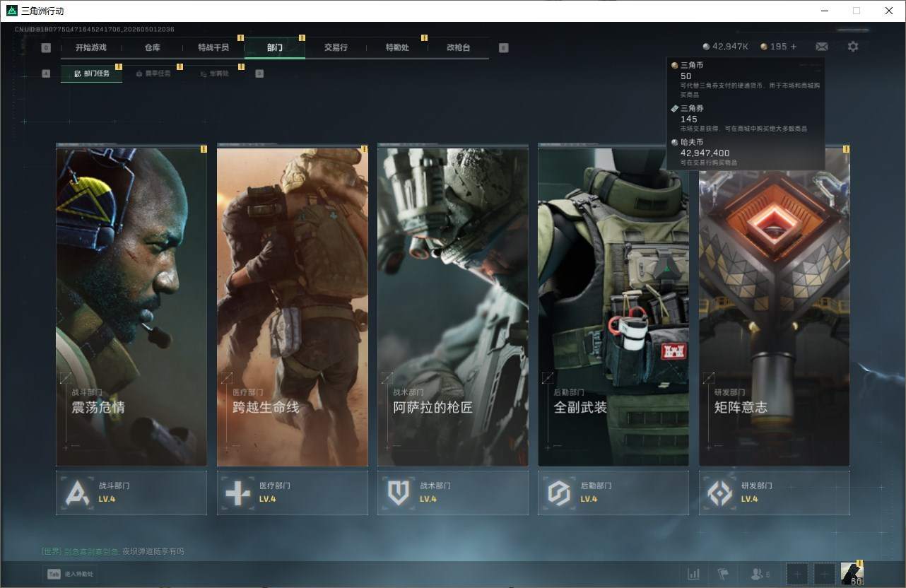Open the 战斗部门 LV.4 button
Image resolution: width=906 pixels, height=588 pixels.
[x=131, y=493]
